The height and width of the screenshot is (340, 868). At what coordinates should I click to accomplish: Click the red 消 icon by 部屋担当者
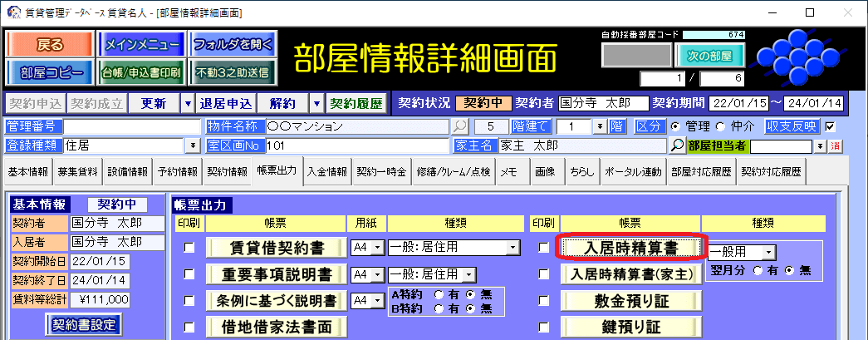(835, 146)
